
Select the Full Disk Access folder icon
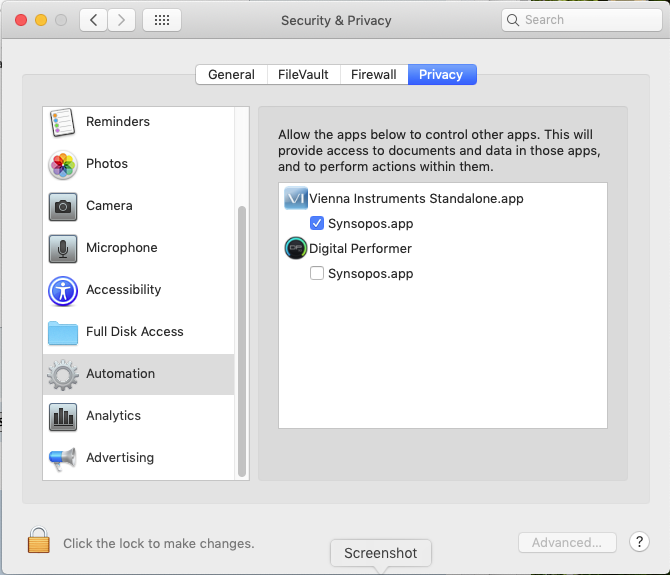point(63,333)
